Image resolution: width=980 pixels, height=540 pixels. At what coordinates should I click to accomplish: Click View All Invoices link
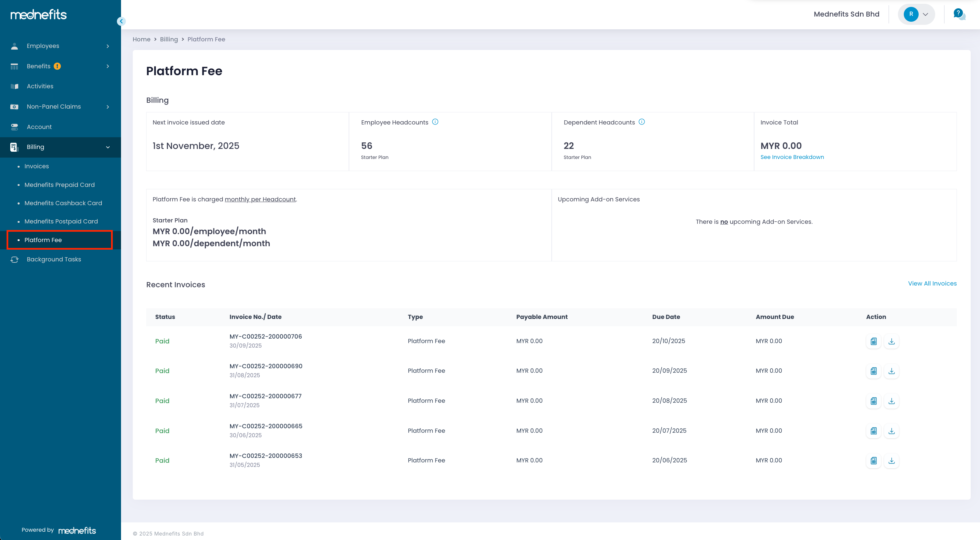tap(932, 283)
